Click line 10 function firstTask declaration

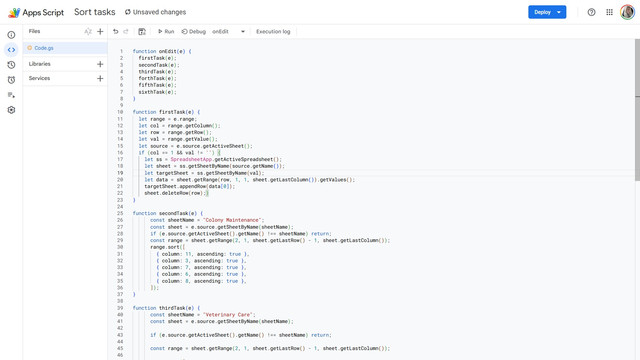pos(167,112)
